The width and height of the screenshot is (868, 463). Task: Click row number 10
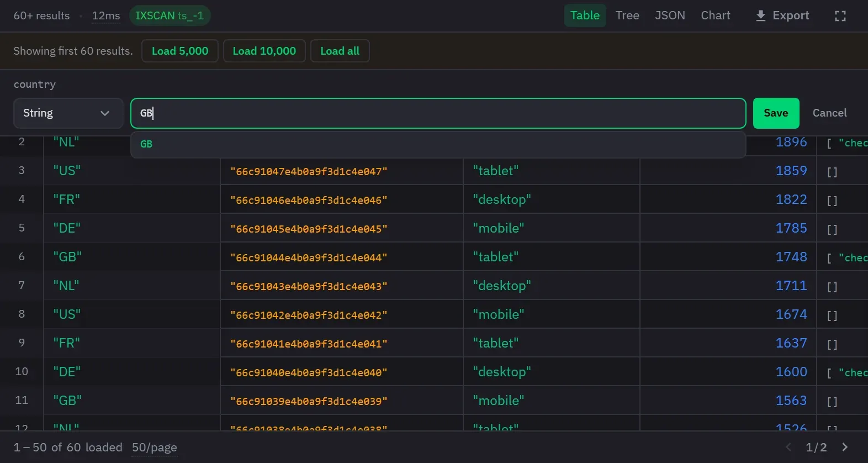pyautogui.click(x=22, y=371)
